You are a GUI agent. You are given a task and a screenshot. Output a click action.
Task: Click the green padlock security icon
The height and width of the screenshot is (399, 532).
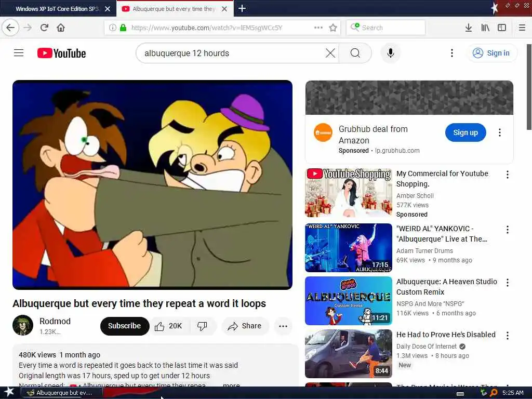123,28
